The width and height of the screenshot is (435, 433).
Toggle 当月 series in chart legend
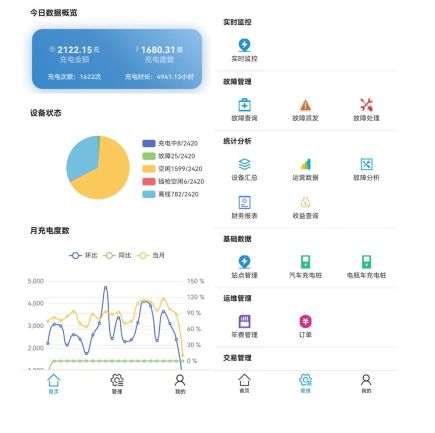tap(151, 256)
